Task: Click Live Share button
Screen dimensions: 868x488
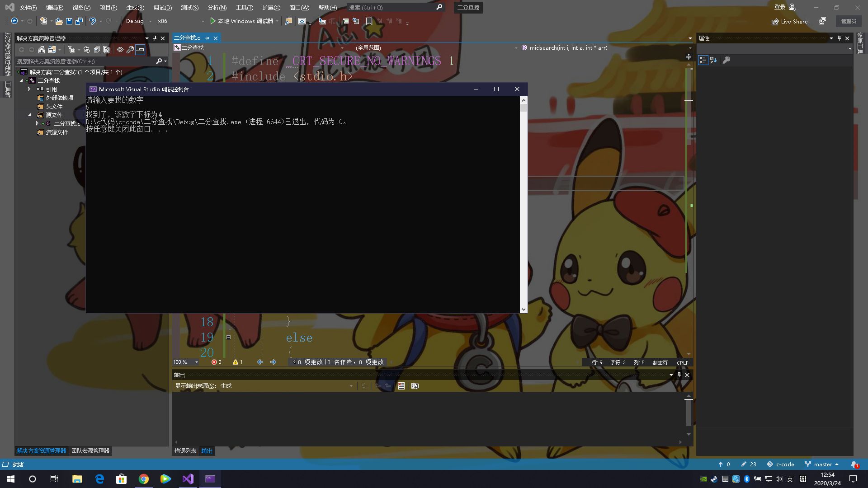Action: 789,21
